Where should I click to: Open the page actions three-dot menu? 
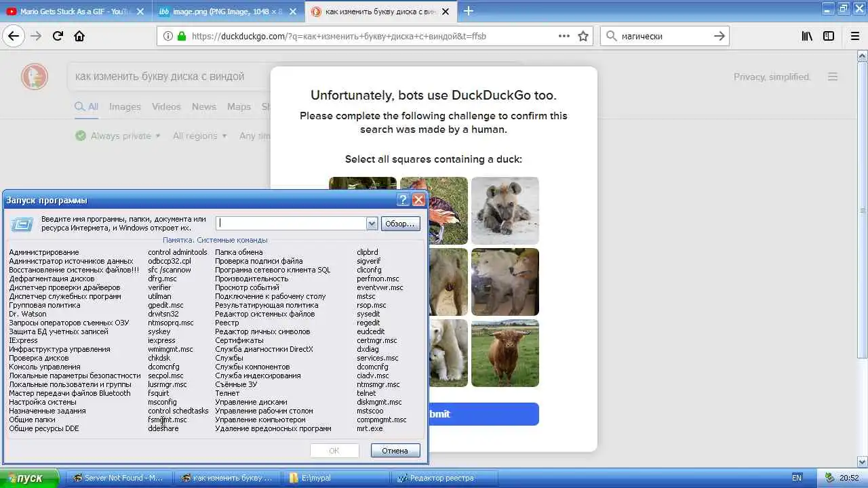(564, 36)
